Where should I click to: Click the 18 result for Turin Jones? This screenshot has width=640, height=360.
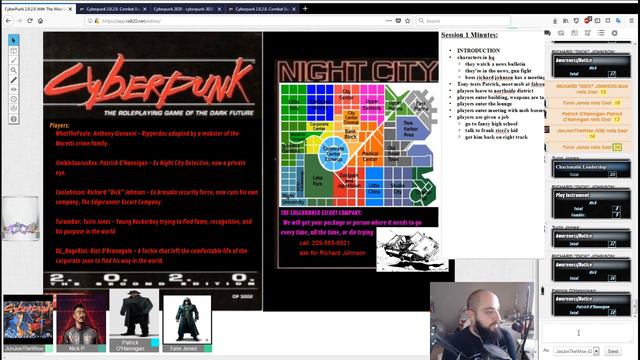617,103
